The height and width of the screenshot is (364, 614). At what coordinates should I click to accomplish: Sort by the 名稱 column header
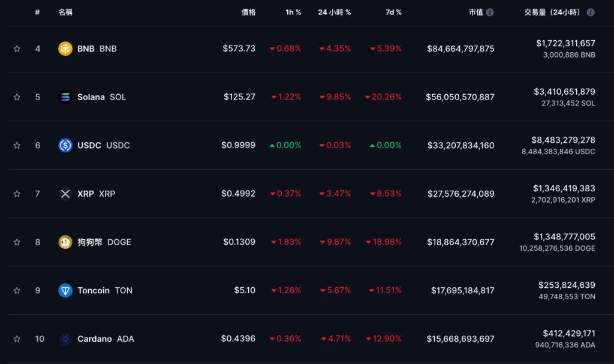(x=65, y=12)
